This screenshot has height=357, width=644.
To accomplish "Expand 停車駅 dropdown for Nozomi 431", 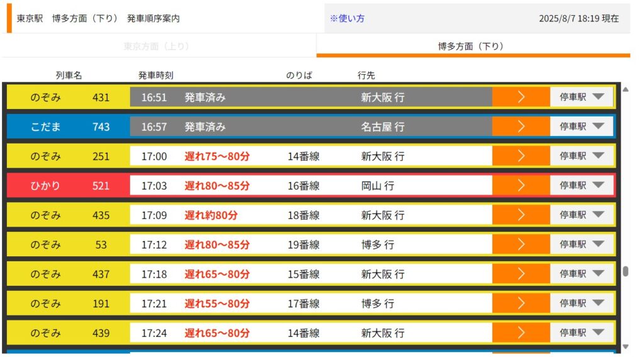I will pyautogui.click(x=582, y=97).
